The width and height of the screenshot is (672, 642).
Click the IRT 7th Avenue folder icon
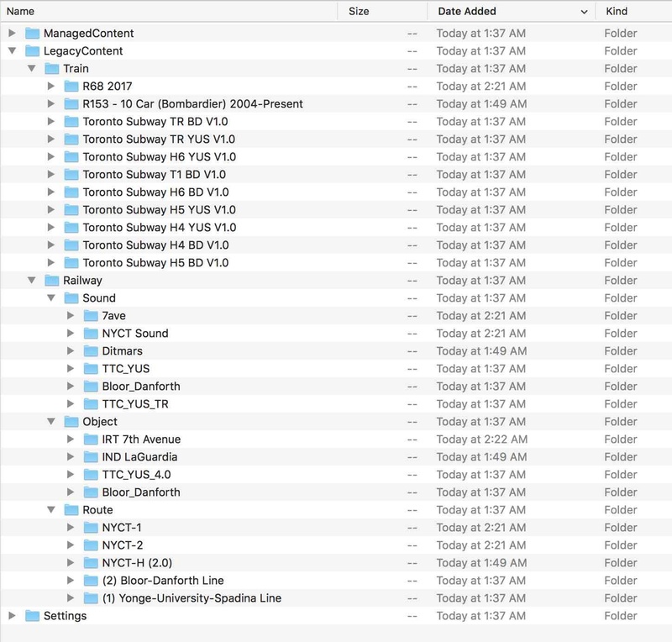point(91,439)
